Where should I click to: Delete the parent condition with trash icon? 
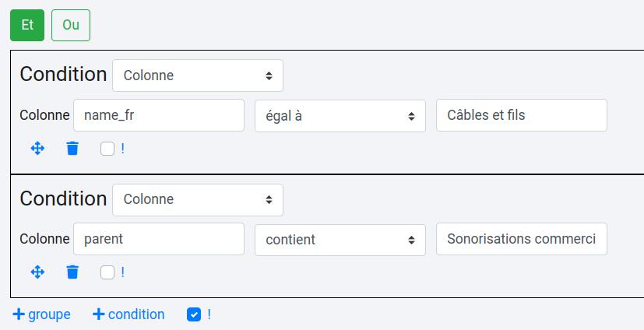(x=72, y=272)
